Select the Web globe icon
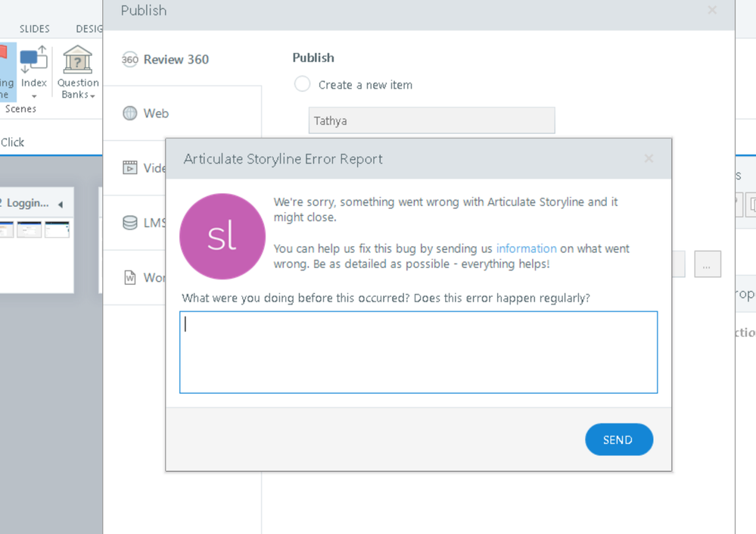This screenshot has width=756, height=534. (130, 114)
